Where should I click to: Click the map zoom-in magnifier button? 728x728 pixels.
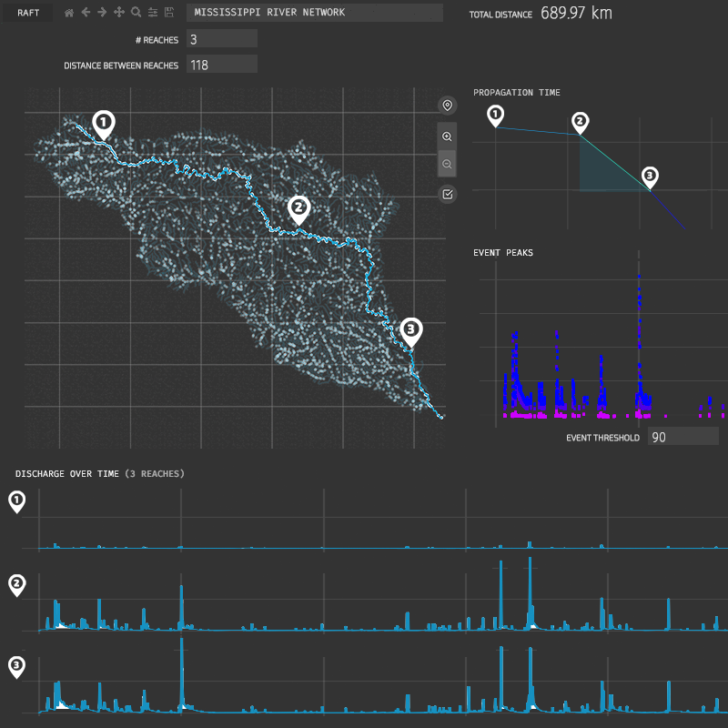click(447, 136)
